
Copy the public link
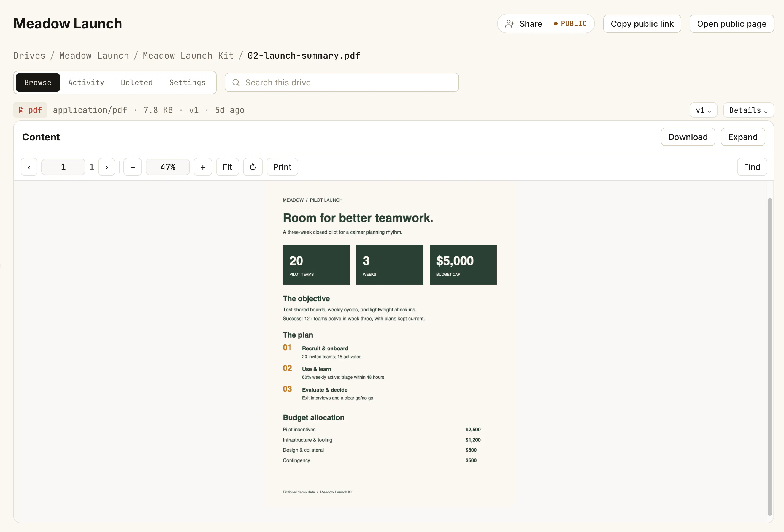click(642, 24)
